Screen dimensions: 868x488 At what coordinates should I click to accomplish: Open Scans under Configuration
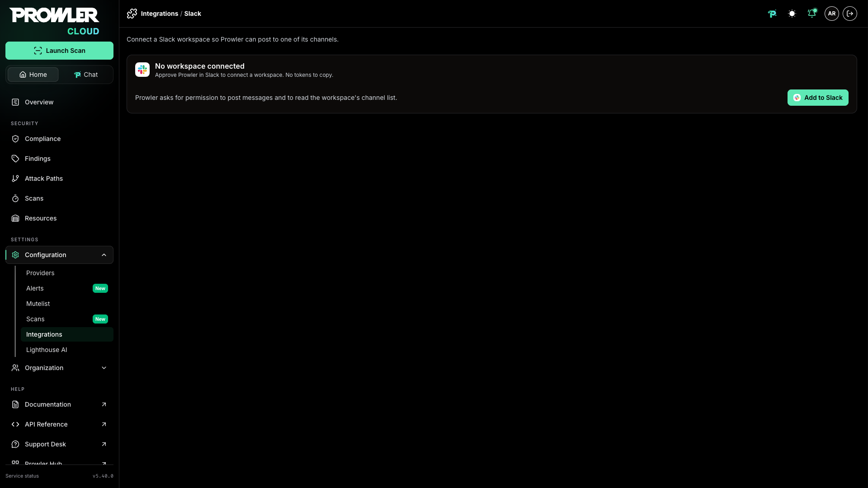[67, 319]
